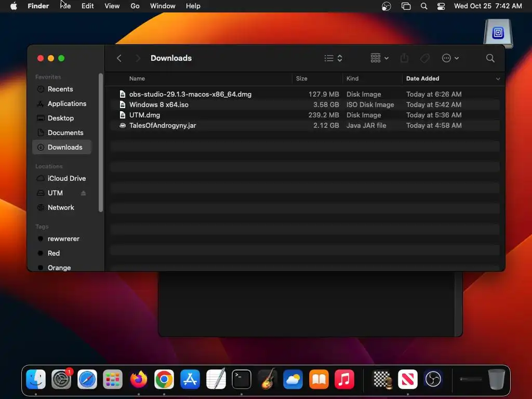The width and height of the screenshot is (532, 399).
Task: Click the Finder search magnifier
Action: click(x=490, y=58)
